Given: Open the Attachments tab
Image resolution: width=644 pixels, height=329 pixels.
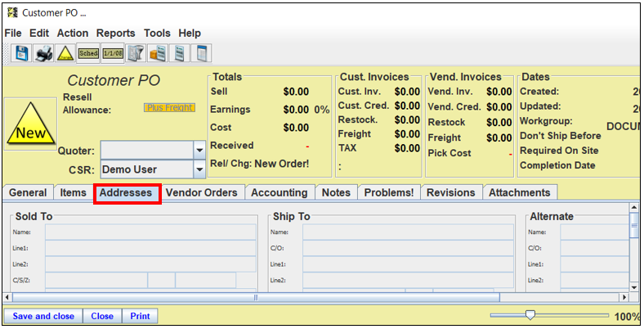Looking at the screenshot, I should [520, 192].
